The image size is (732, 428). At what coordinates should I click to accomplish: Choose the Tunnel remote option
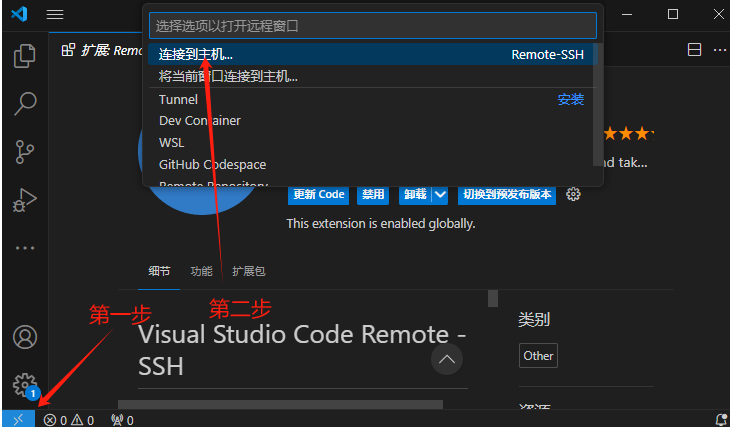(x=373, y=99)
